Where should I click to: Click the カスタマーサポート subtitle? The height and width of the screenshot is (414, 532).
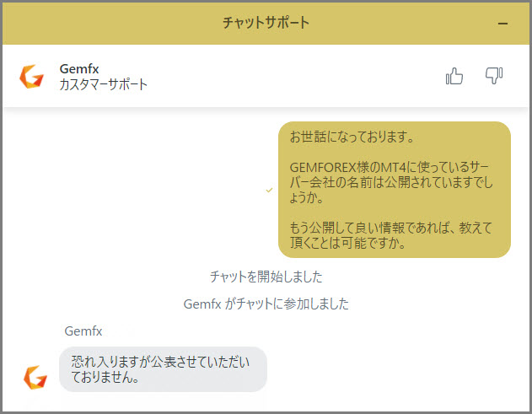click(x=104, y=84)
